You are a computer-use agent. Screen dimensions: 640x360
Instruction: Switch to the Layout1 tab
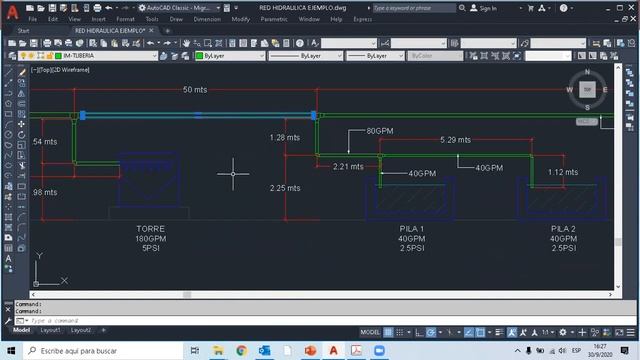pos(50,330)
